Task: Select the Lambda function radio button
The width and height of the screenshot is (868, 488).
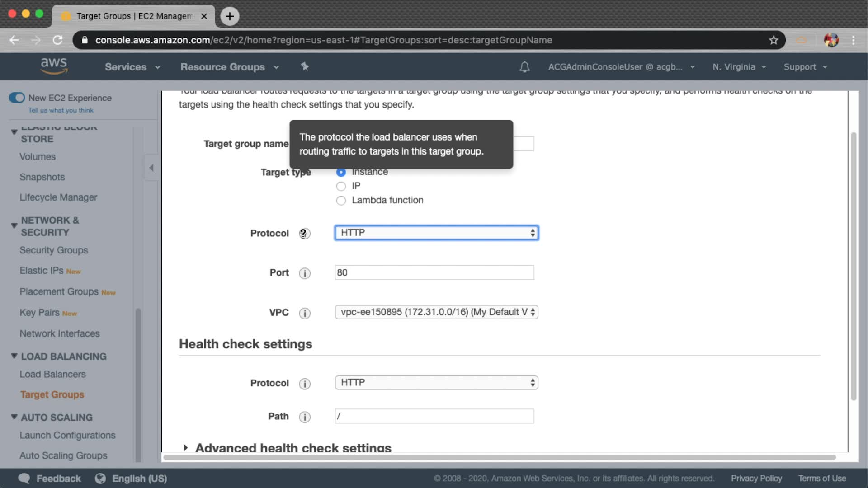Action: pos(341,201)
